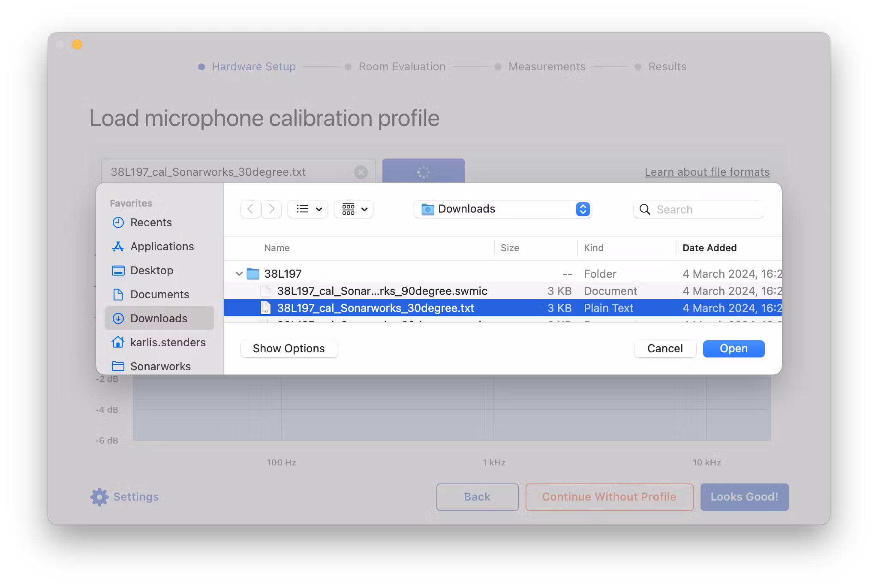The image size is (878, 588).
Task: Click the back navigation arrow
Action: point(250,209)
